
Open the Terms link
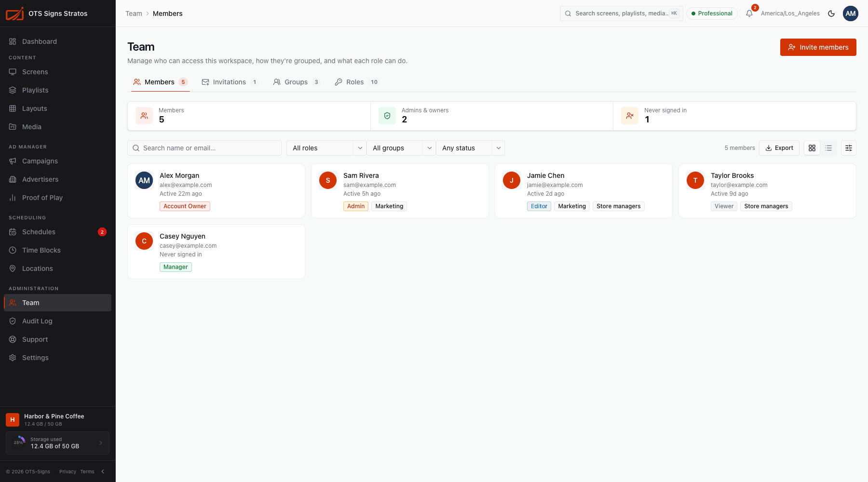(87, 471)
